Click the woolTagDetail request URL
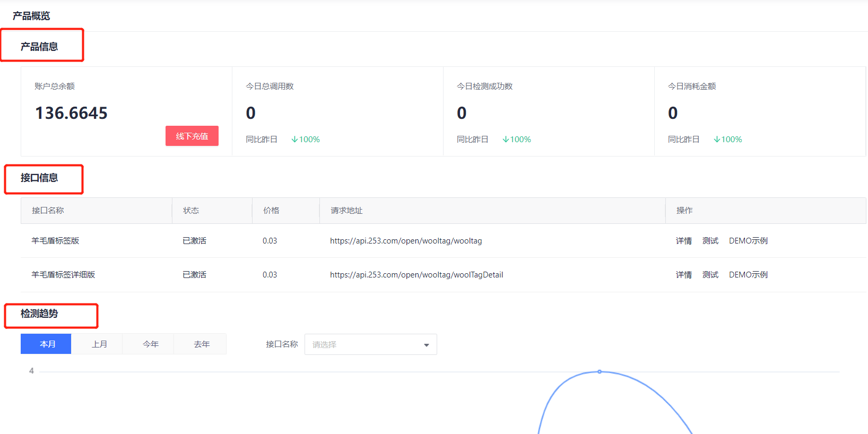This screenshot has width=868, height=434. (416, 275)
